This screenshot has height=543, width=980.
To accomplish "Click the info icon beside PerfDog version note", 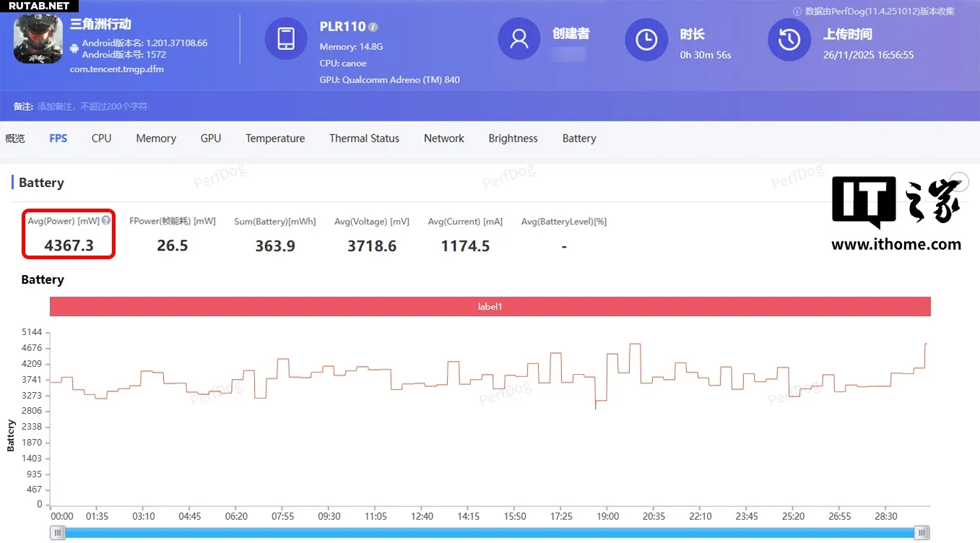I will (797, 12).
